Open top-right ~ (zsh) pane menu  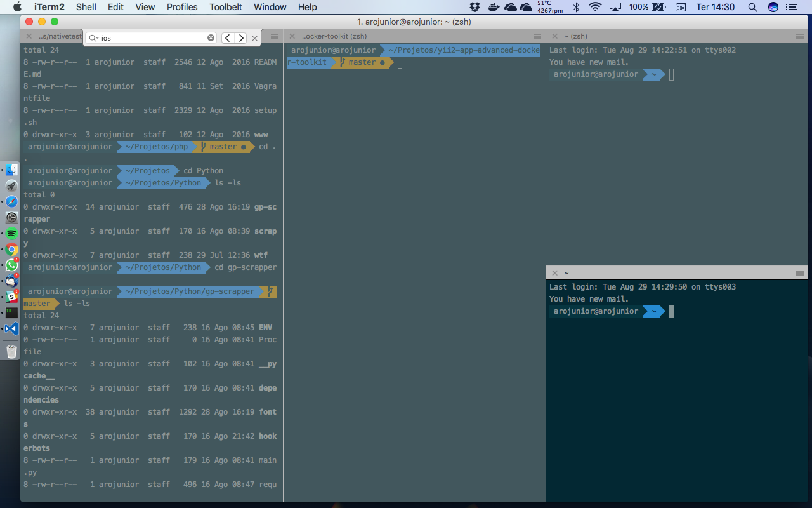[800, 36]
